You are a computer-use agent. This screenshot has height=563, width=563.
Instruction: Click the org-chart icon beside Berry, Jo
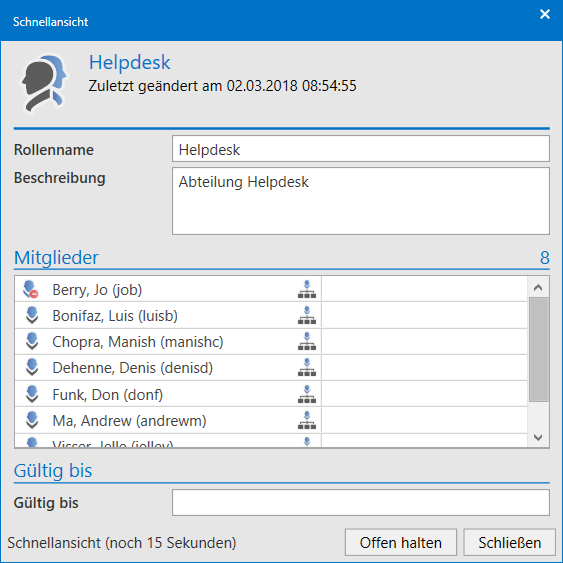[x=307, y=289]
